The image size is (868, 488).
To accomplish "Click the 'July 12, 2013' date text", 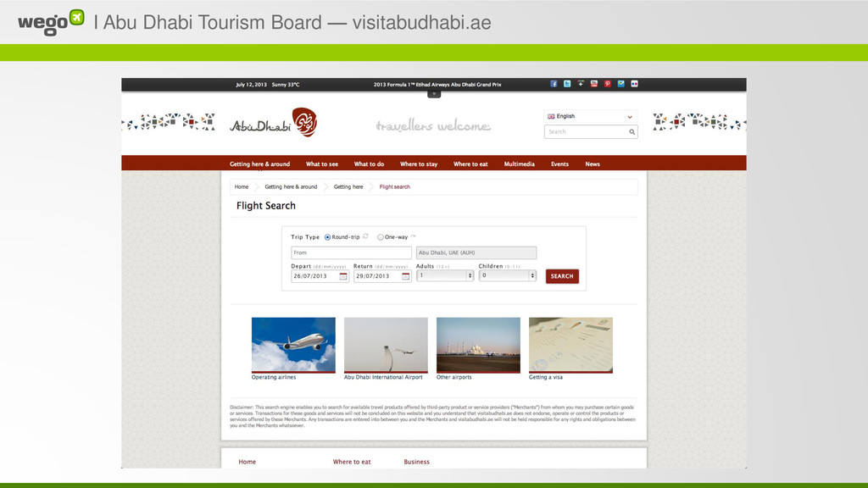I will coord(251,85).
